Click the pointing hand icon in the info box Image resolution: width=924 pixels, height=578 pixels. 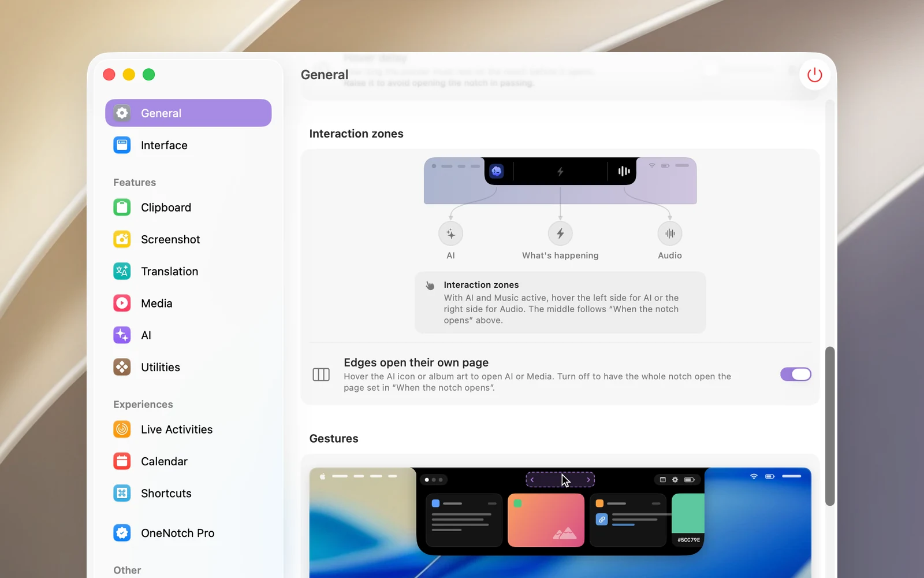[x=430, y=286]
